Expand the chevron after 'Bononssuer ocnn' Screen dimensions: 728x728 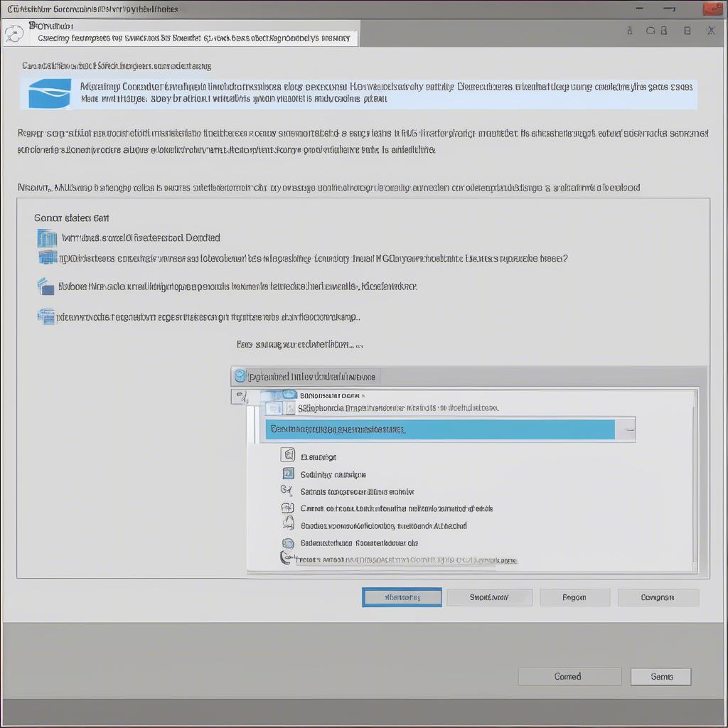tap(363, 396)
